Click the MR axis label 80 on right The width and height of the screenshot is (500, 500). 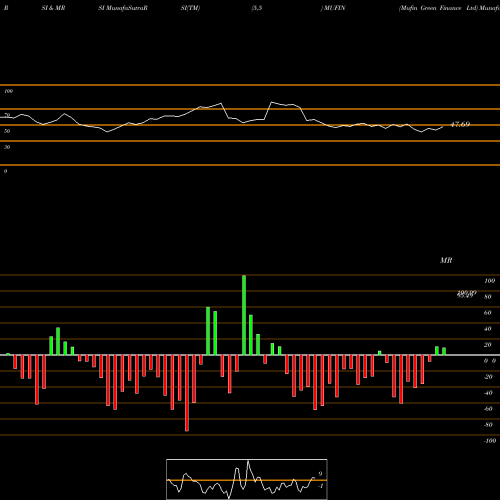(x=487, y=297)
